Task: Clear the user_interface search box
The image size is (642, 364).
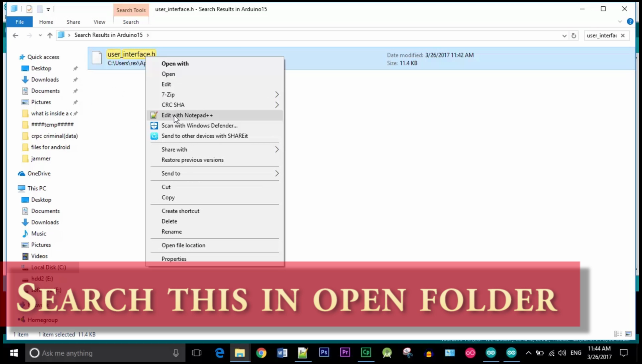Action: coord(623,35)
